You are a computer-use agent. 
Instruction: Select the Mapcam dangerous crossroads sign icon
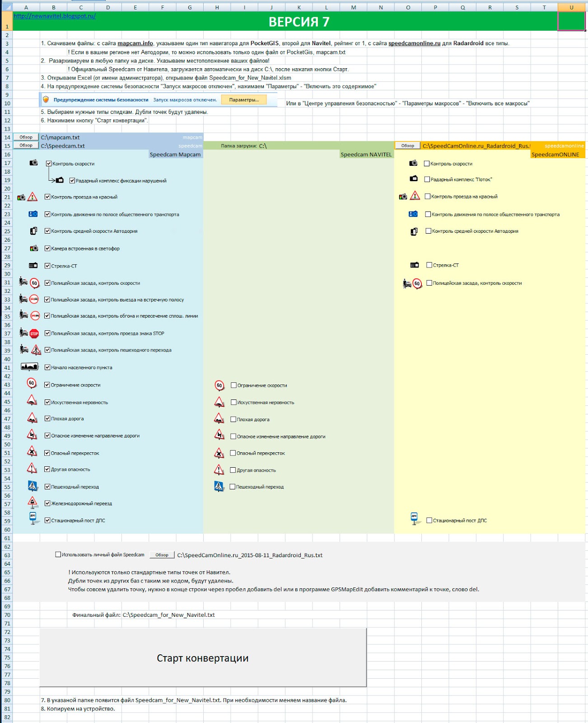click(x=32, y=451)
